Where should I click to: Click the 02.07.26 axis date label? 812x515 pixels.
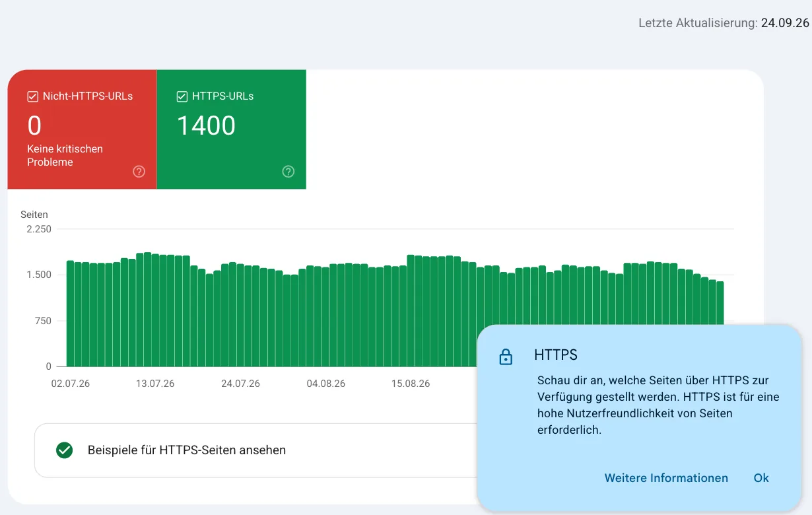[70, 384]
